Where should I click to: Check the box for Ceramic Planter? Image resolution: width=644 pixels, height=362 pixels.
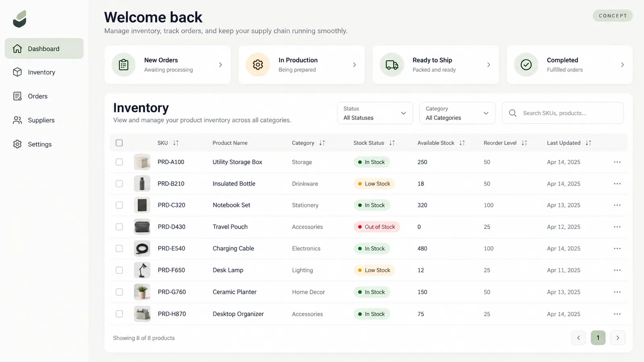point(119,292)
